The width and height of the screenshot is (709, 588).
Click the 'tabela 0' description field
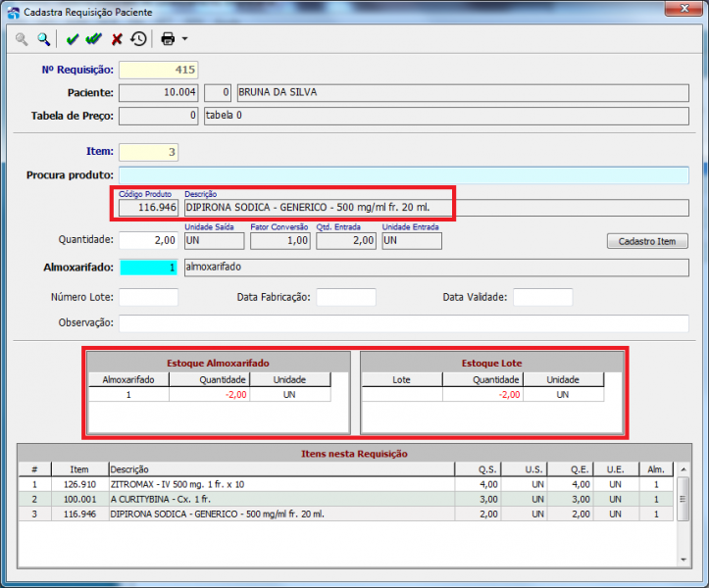coord(446,116)
